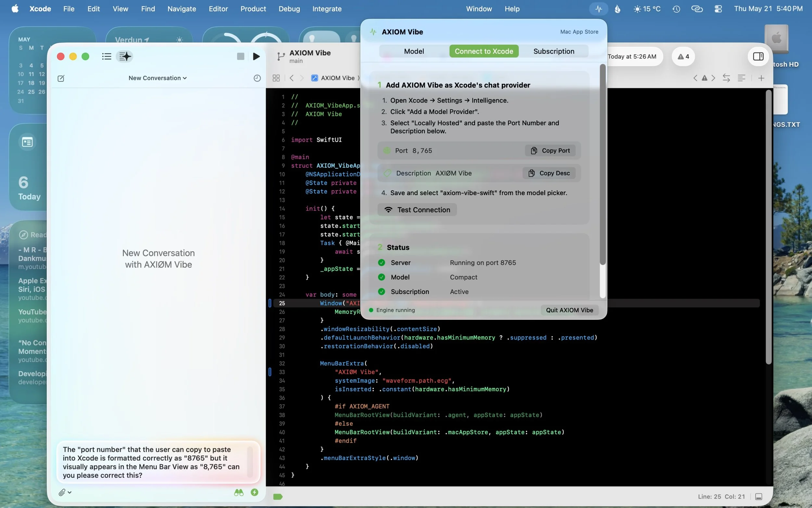Screen dimensions: 812x508
Task: Open the 4 warnings indicator
Action: coord(683,57)
